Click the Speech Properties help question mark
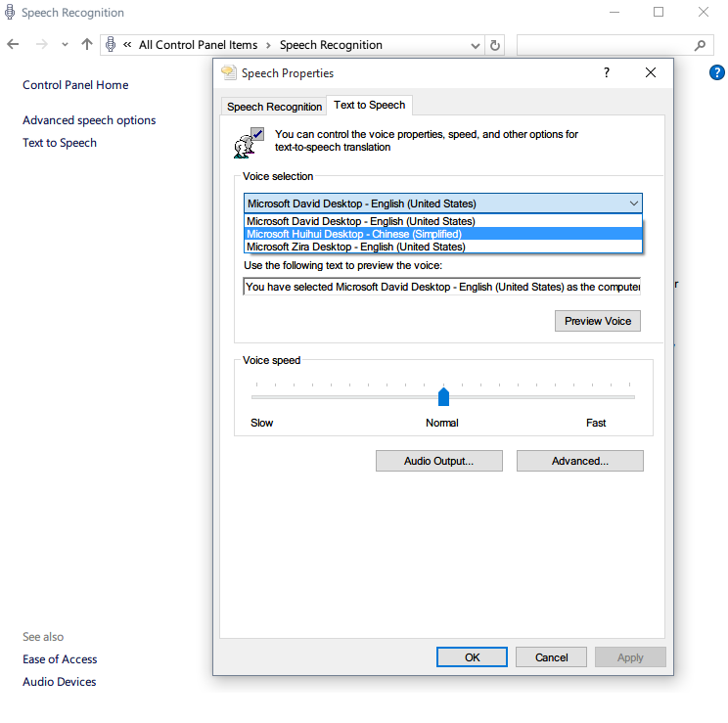Image resolution: width=728 pixels, height=723 pixels. 607,72
